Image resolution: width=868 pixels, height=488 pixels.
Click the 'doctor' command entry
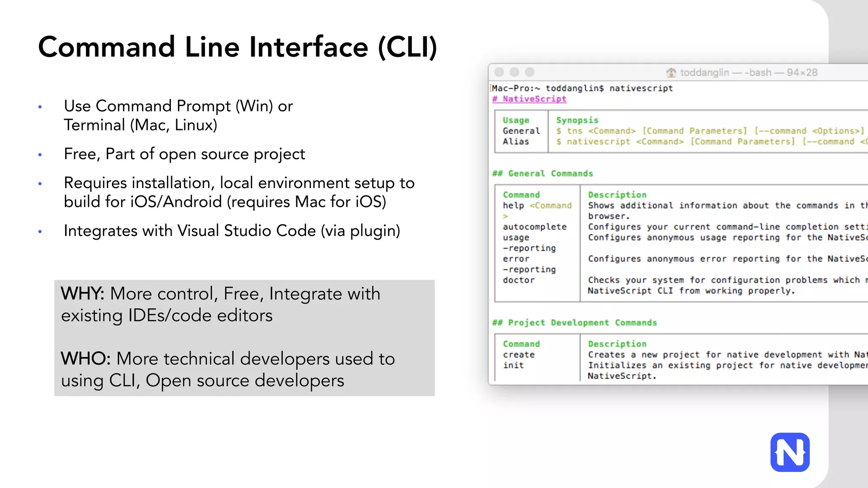point(519,280)
